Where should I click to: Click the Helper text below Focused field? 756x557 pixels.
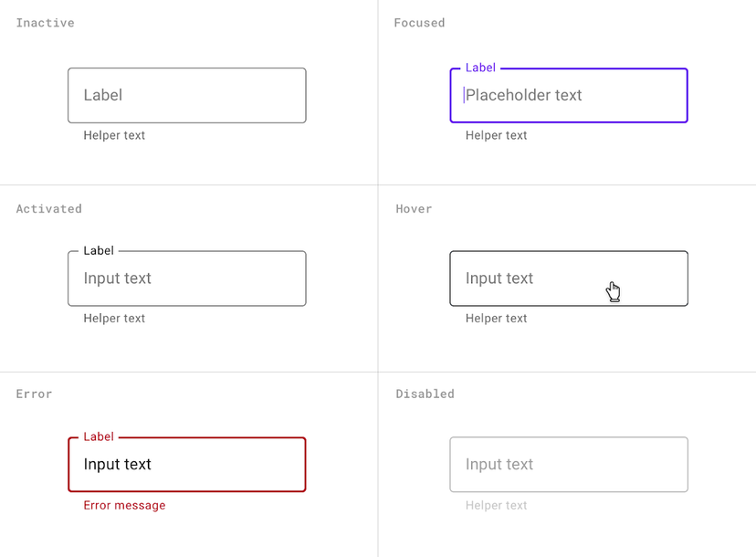coord(495,135)
